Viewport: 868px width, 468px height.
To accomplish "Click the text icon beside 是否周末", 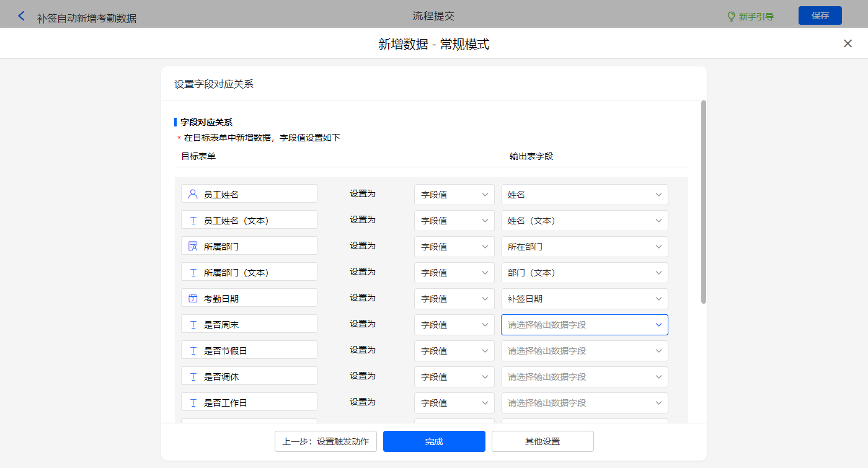I will tap(193, 324).
